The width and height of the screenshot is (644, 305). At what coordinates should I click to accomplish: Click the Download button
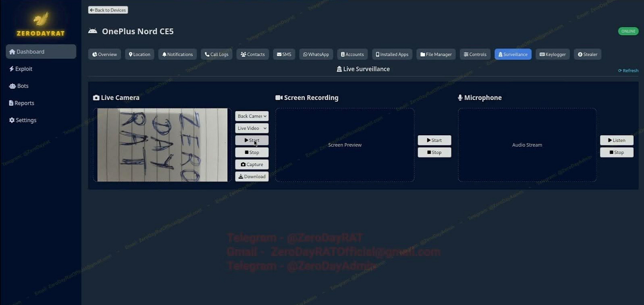252,176
